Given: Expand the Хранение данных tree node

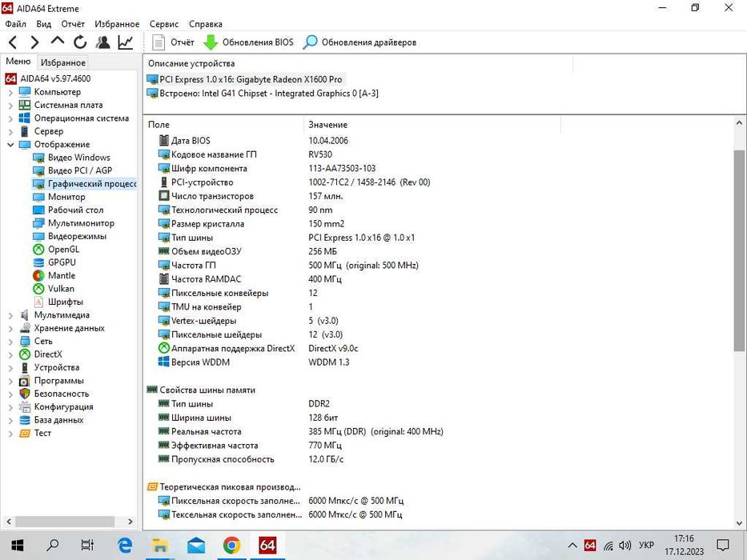Looking at the screenshot, I should [x=10, y=329].
